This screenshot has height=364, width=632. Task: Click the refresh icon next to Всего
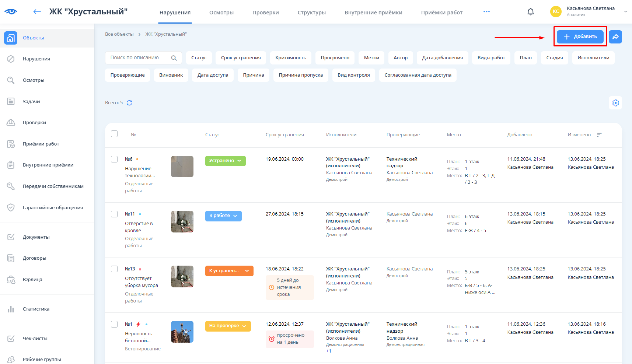(129, 103)
